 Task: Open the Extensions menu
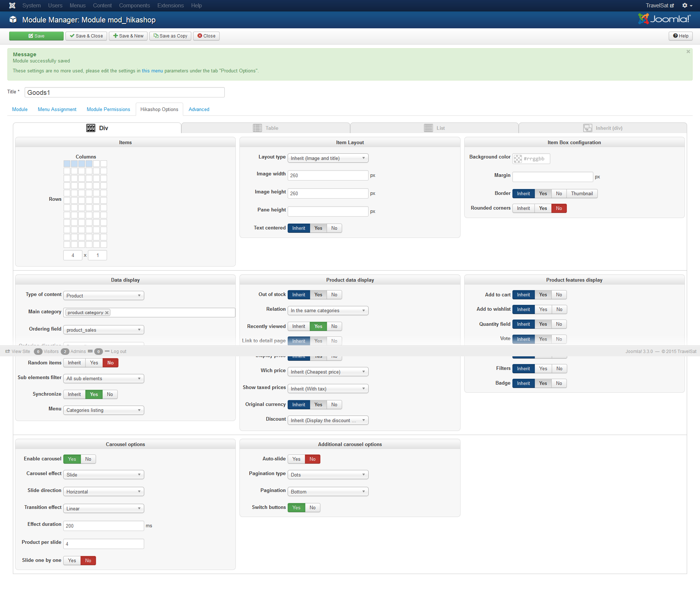(171, 6)
